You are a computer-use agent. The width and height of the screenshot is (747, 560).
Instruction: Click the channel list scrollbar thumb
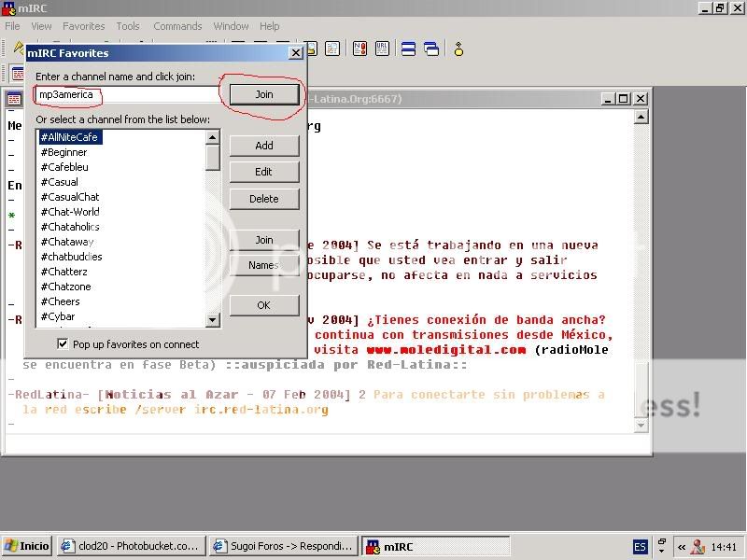[213, 157]
